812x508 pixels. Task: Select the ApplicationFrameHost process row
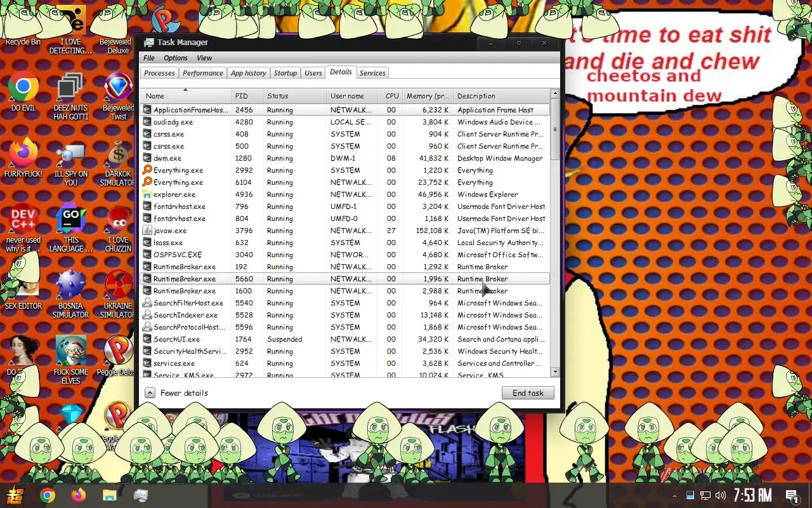(344, 110)
